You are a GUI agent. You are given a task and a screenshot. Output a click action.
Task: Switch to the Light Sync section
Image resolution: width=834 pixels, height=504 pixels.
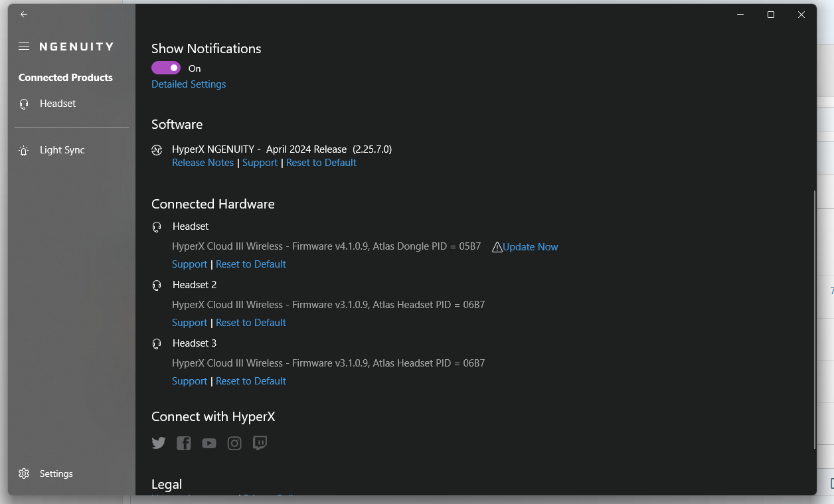[62, 150]
